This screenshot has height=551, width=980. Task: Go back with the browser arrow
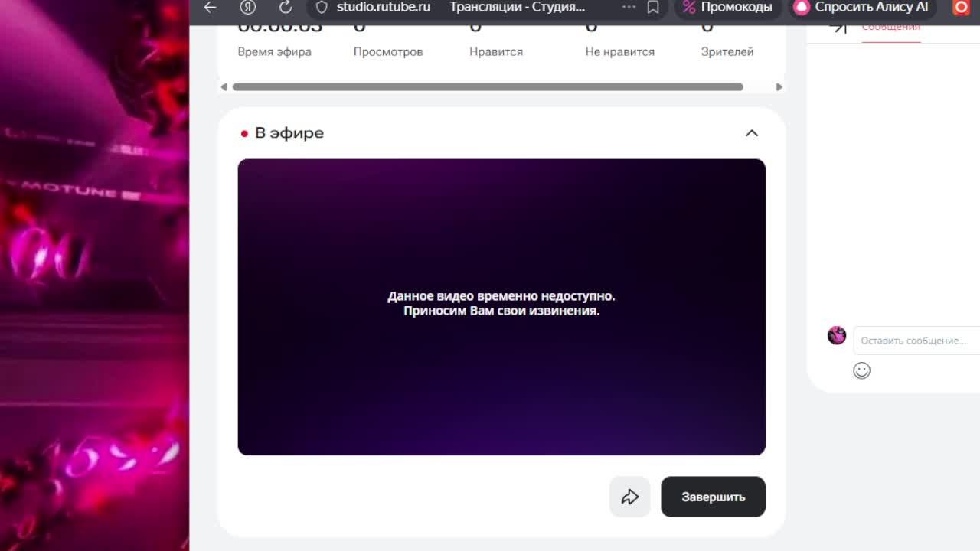[210, 8]
